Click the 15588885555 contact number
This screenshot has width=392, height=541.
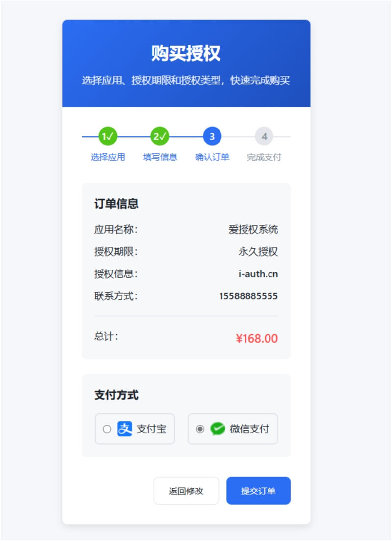click(248, 296)
